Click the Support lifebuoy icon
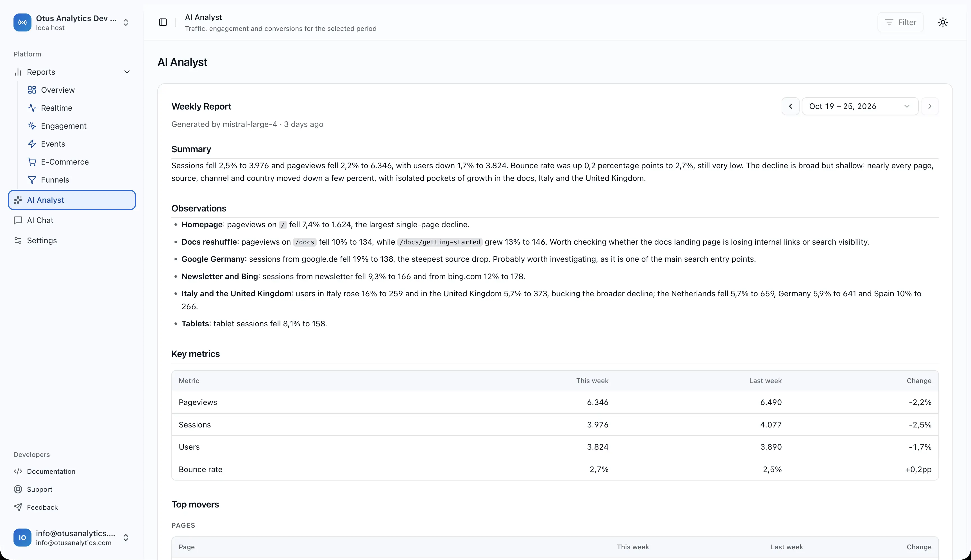Viewport: 971px width, 560px height. coord(18,489)
